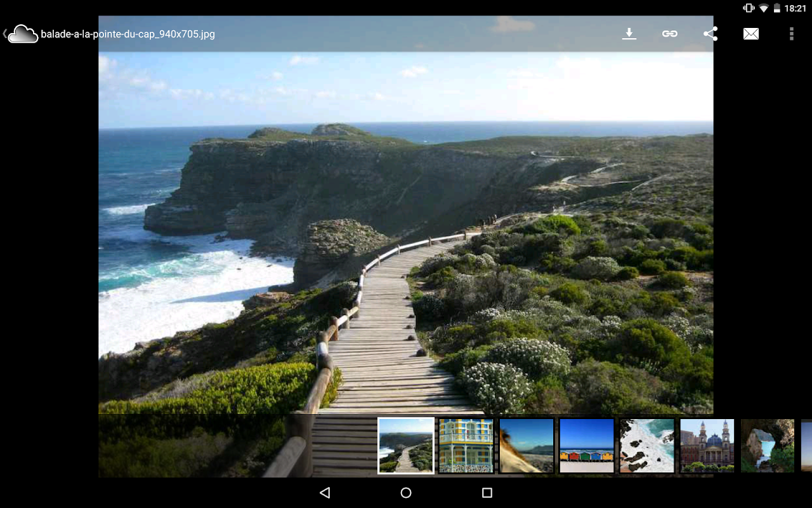Tap the download icon in the top bar

click(629, 34)
